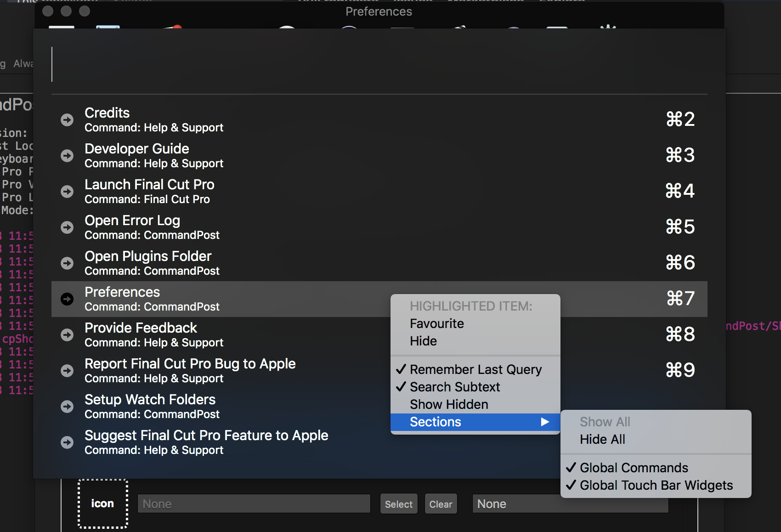Image resolution: width=781 pixels, height=532 pixels.
Task: Click the ⌘3 shortcut label
Action: coord(680,155)
